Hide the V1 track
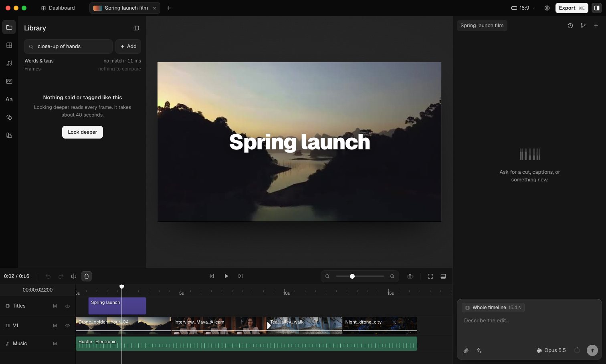606x364 pixels. point(67,326)
